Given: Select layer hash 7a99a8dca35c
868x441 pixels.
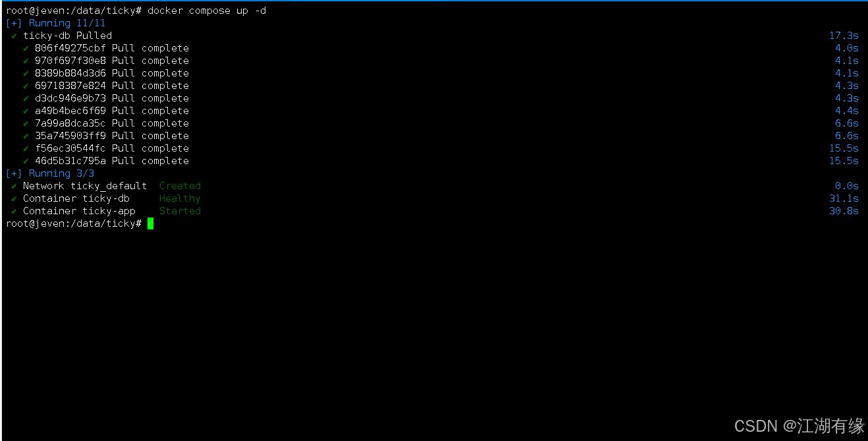Looking at the screenshot, I should [70, 123].
